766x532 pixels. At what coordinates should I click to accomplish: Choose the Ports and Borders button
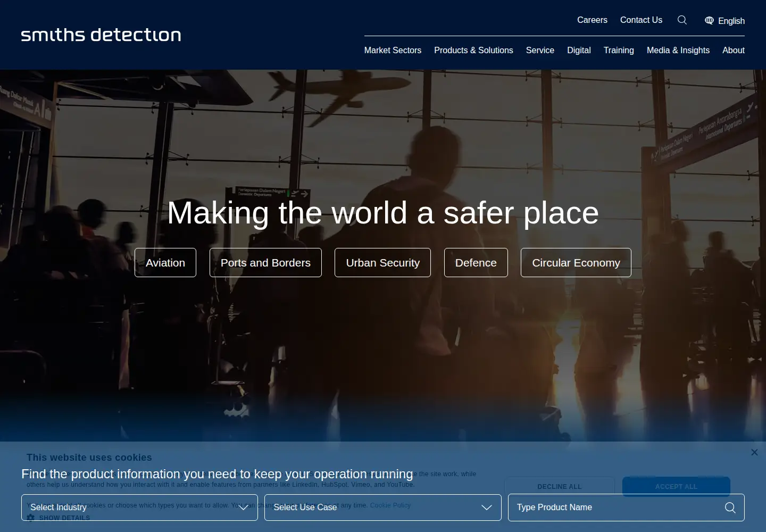pos(265,263)
